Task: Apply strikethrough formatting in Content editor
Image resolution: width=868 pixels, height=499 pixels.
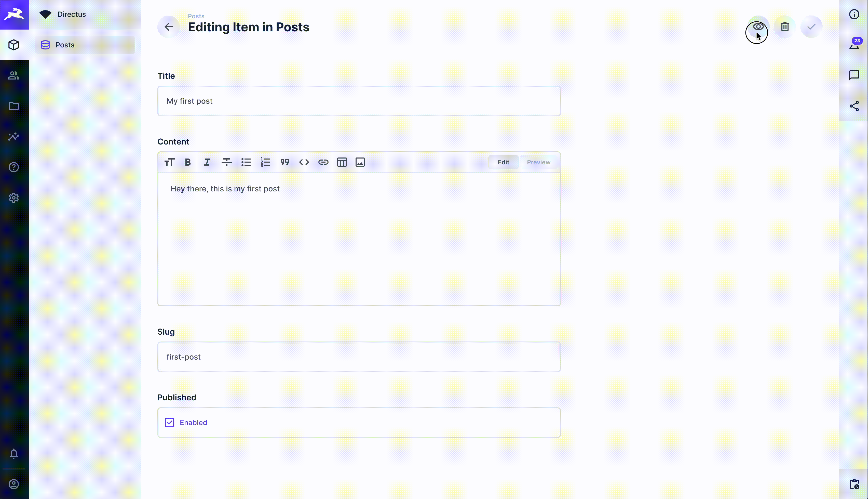Action: click(x=226, y=162)
